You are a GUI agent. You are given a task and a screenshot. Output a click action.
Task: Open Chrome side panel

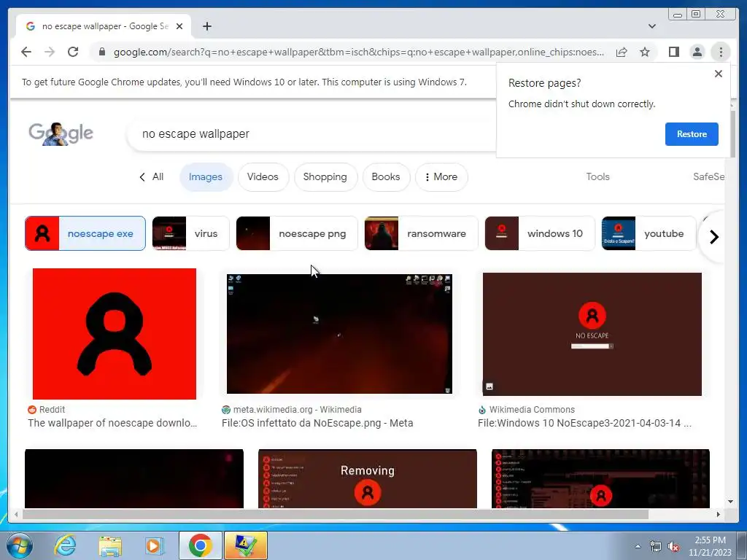(673, 52)
